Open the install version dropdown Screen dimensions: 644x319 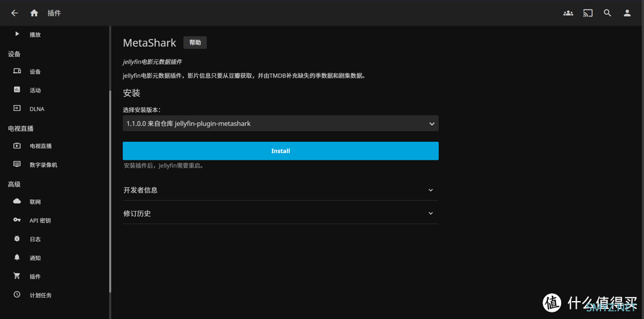coord(280,123)
